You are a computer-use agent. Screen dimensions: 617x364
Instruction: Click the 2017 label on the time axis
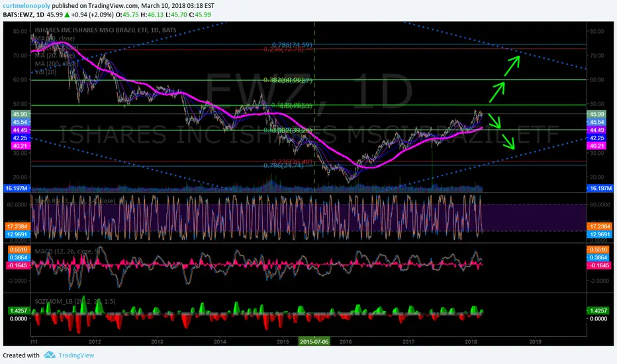[408, 341]
